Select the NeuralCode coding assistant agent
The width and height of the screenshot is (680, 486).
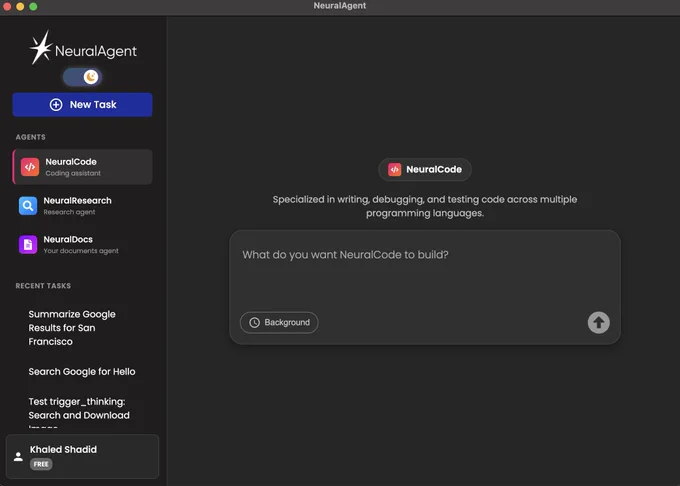click(x=82, y=167)
